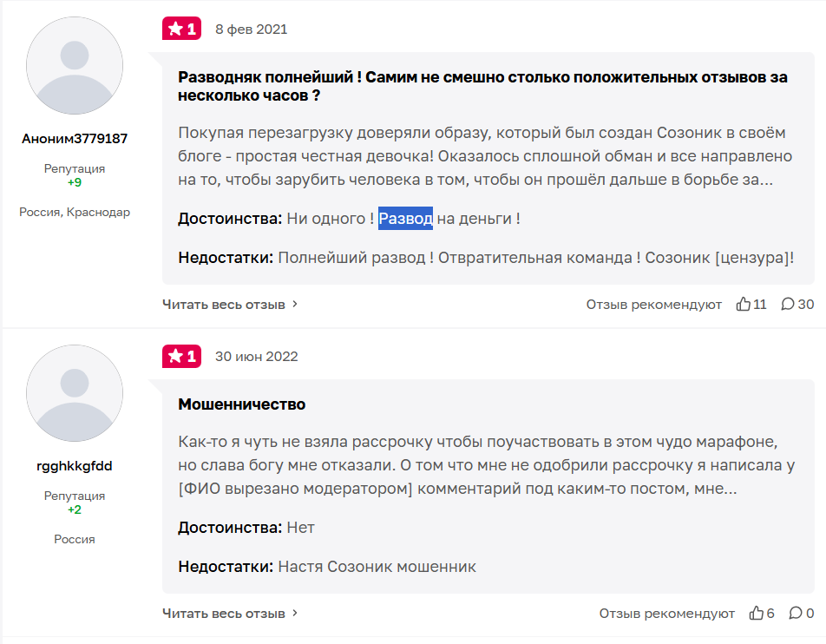The image size is (826, 644).
Task: Open avatar of user Аноним3779187
Action: 75,65
